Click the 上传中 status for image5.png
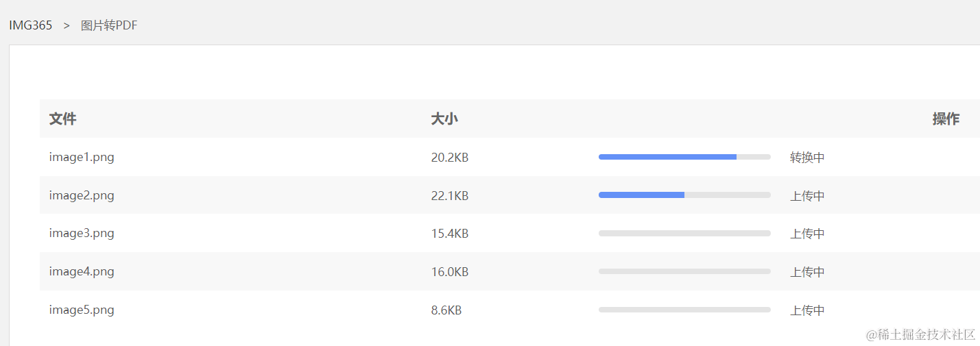The width and height of the screenshot is (980, 346). (x=807, y=310)
